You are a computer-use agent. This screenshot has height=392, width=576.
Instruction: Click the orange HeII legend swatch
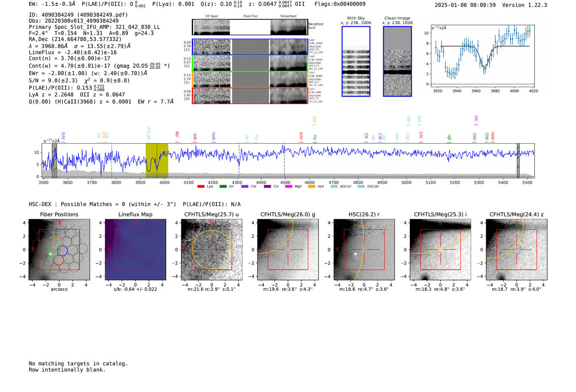(311, 186)
